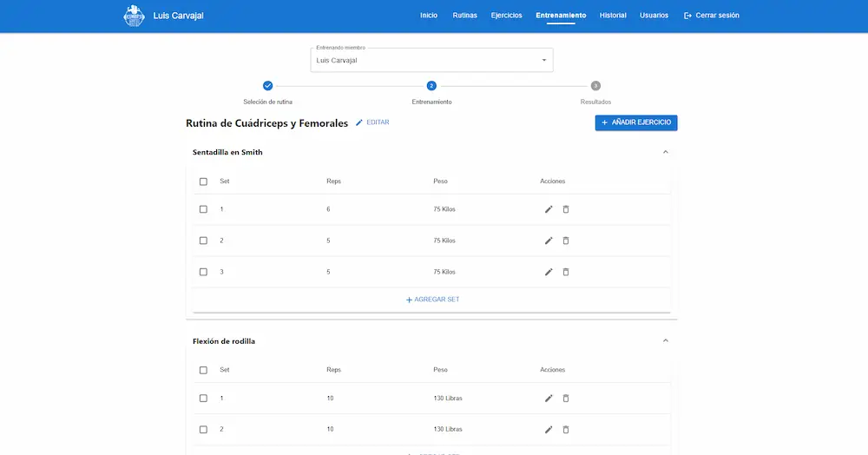Edit set 3 of Sentadilla en Smith
The height and width of the screenshot is (455, 868).
tap(549, 272)
